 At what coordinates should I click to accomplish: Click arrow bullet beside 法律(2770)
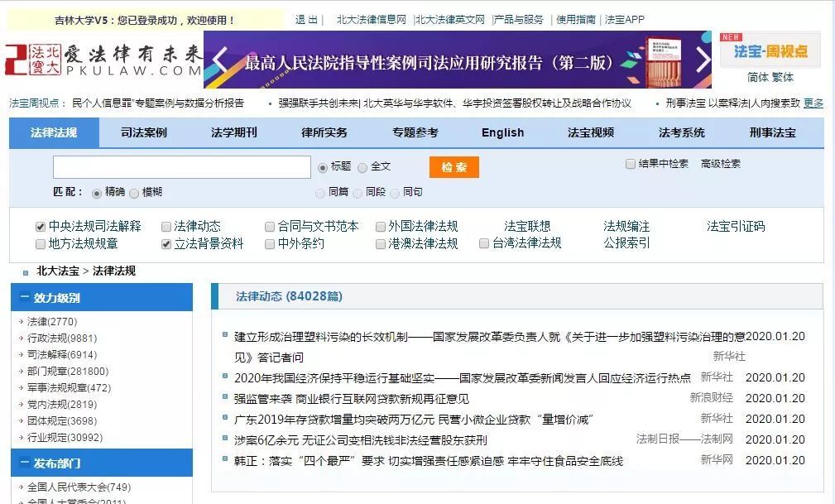click(21, 322)
